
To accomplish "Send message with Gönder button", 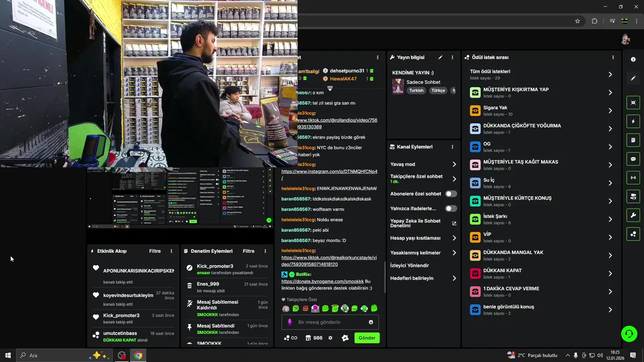I will click(367, 338).
